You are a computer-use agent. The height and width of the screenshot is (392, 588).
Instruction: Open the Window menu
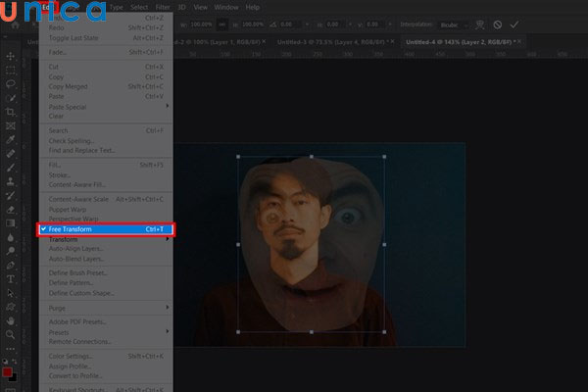226,7
